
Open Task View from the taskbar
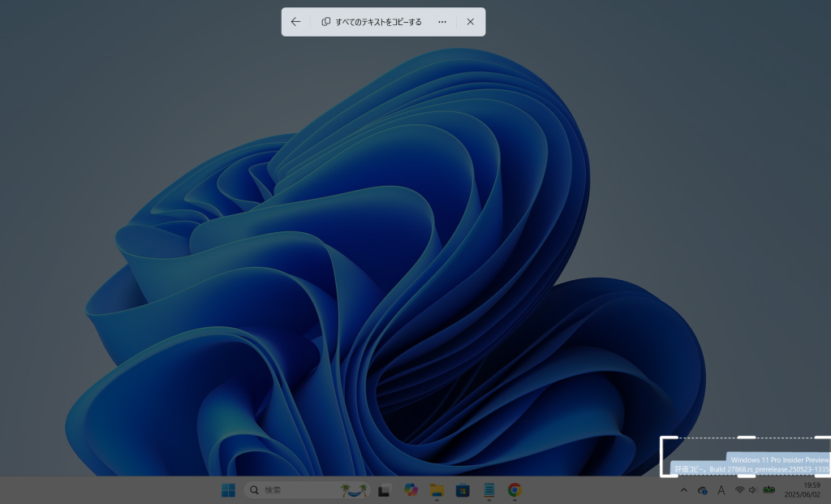pyautogui.click(x=384, y=490)
